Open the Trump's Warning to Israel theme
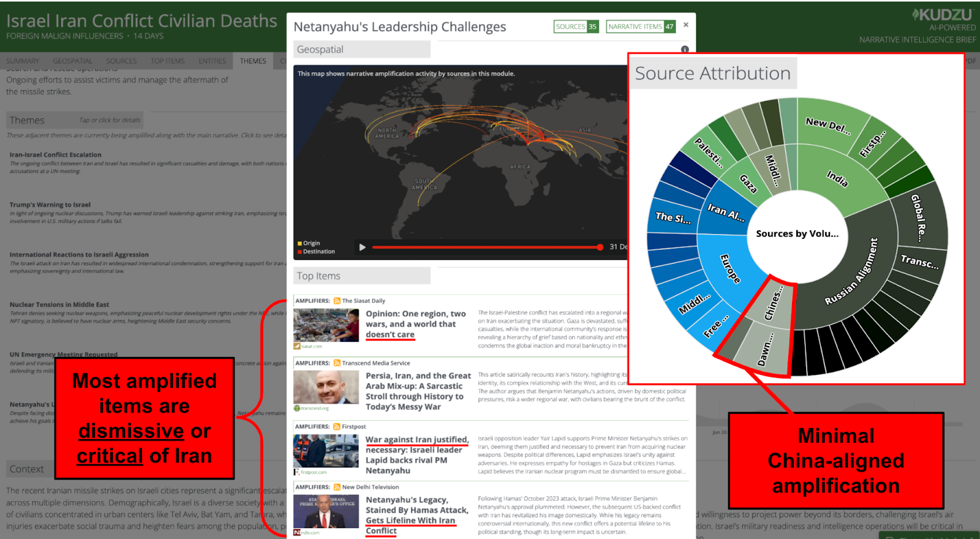This screenshot has width=980, height=539. (50, 205)
